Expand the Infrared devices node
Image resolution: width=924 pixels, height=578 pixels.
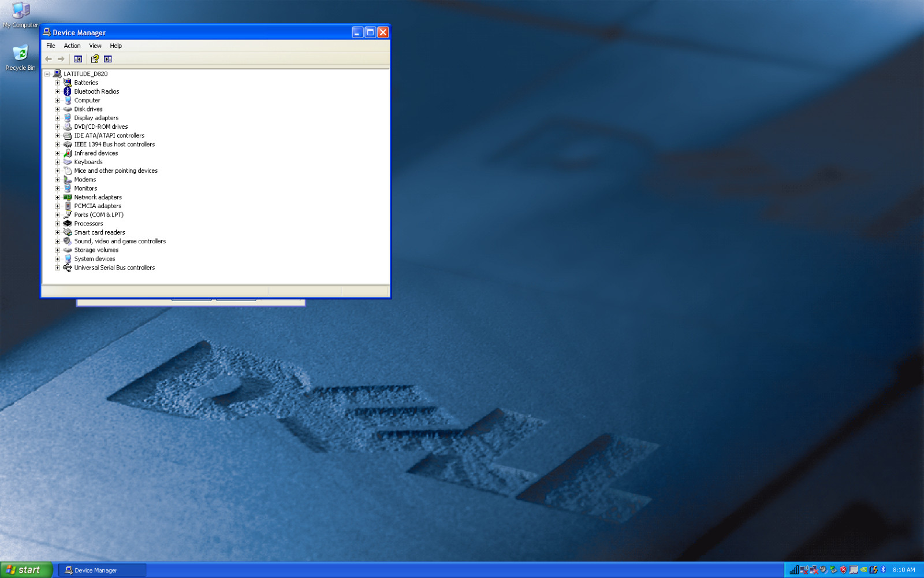pos(57,153)
